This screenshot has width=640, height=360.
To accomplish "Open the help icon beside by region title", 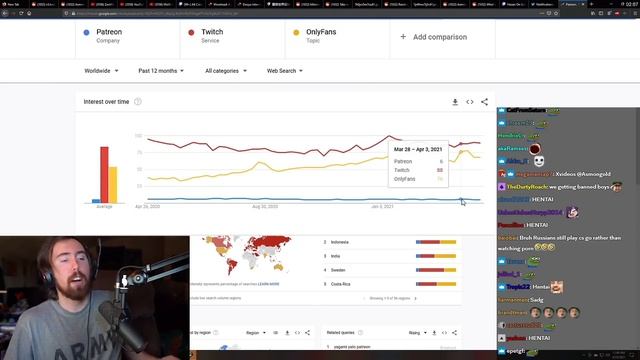I will click(216, 333).
